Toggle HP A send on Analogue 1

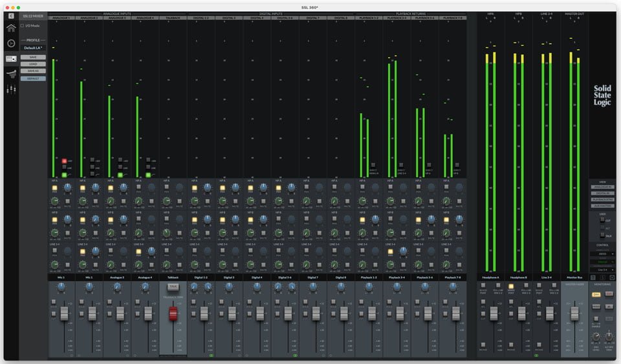pyautogui.click(x=54, y=188)
